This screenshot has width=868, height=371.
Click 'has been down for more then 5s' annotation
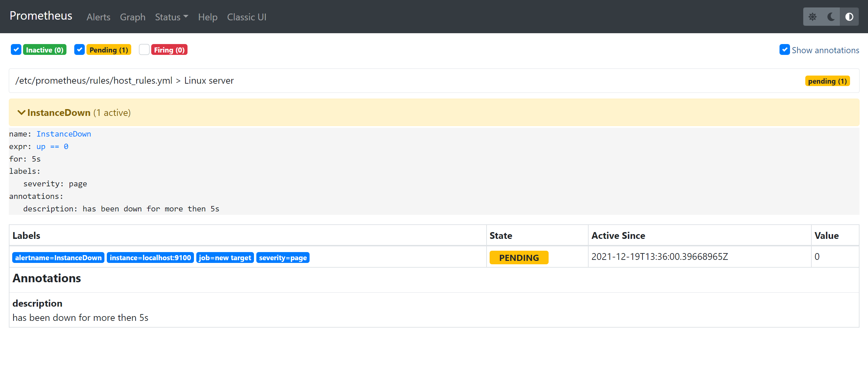coord(80,317)
